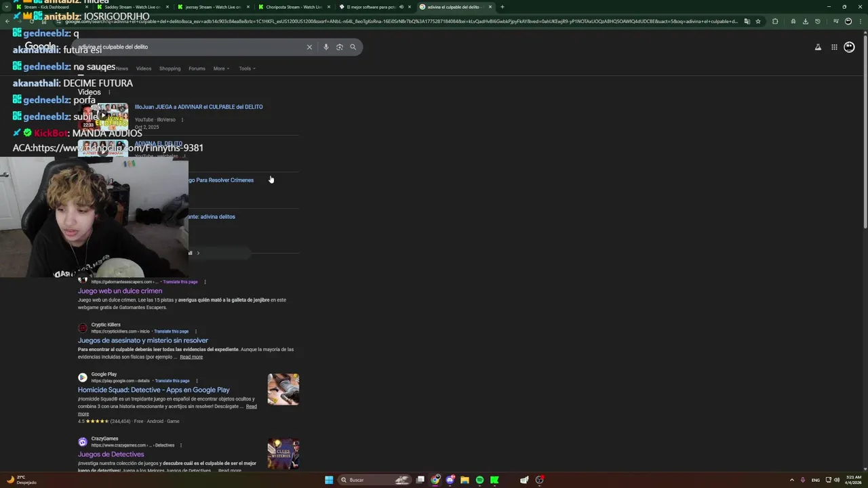Screen dimensions: 868x488
Task: Open the browser tab list chevron
Action: coord(6,7)
